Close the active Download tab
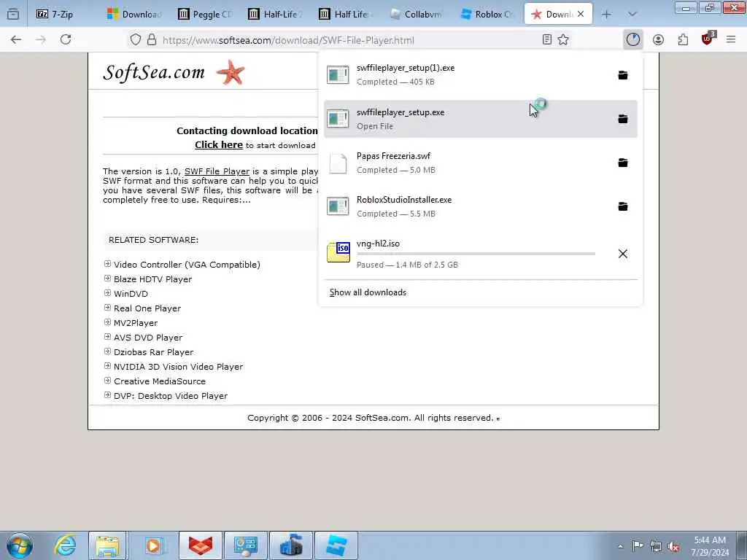Screen dimensions: 747x560 pyautogui.click(x=581, y=15)
